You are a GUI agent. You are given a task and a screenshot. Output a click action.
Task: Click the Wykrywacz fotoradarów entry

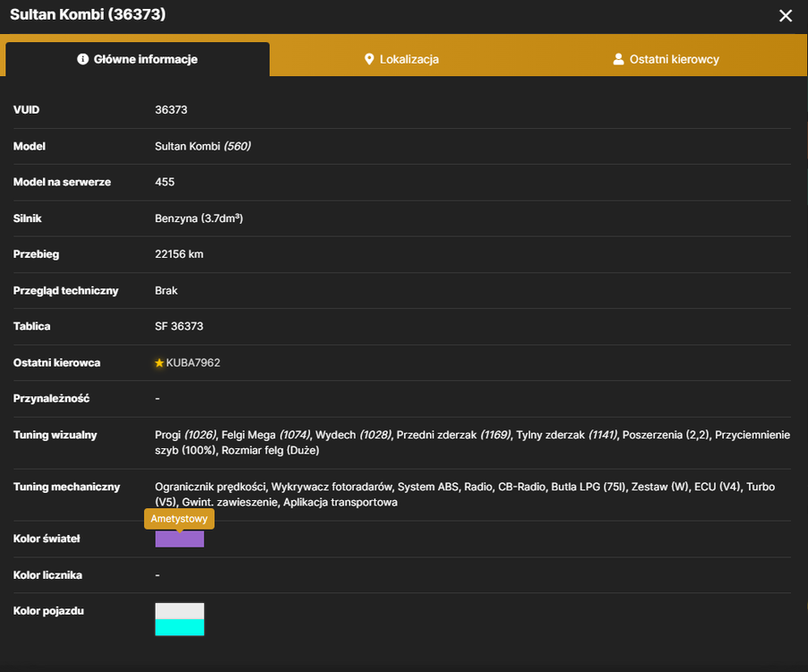(331, 487)
